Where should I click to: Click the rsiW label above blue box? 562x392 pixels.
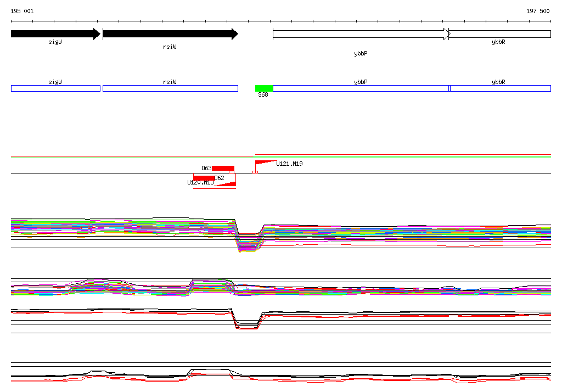click(170, 82)
